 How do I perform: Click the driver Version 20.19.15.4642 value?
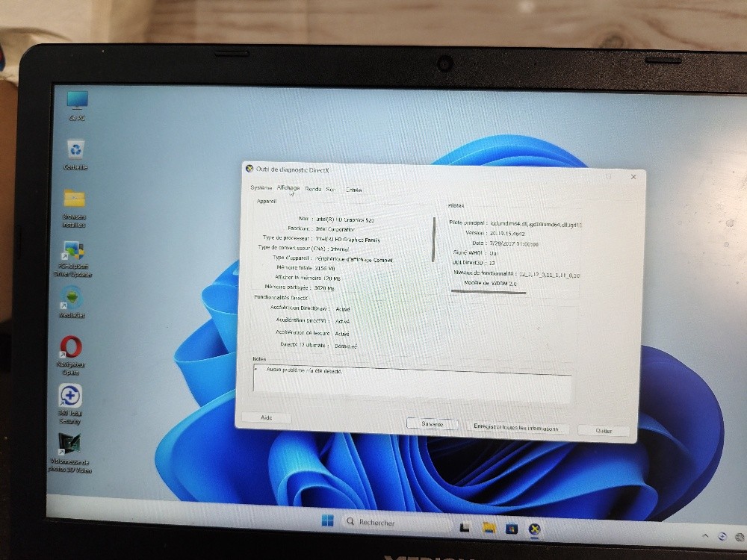pos(507,234)
